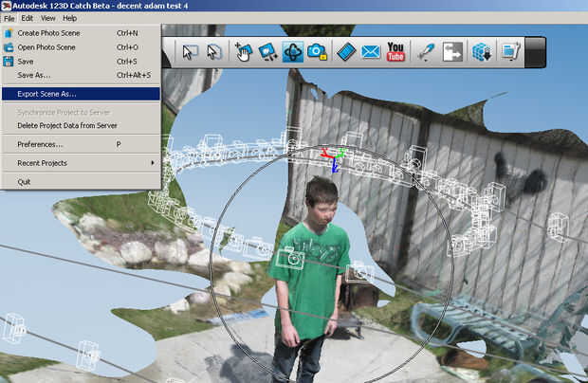Screen dimensions: 588x383
Task: Toggle the camera lock tool
Action: pos(317,52)
